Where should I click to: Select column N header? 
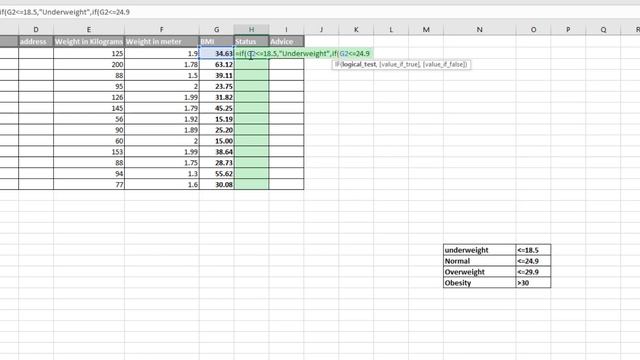point(480,29)
